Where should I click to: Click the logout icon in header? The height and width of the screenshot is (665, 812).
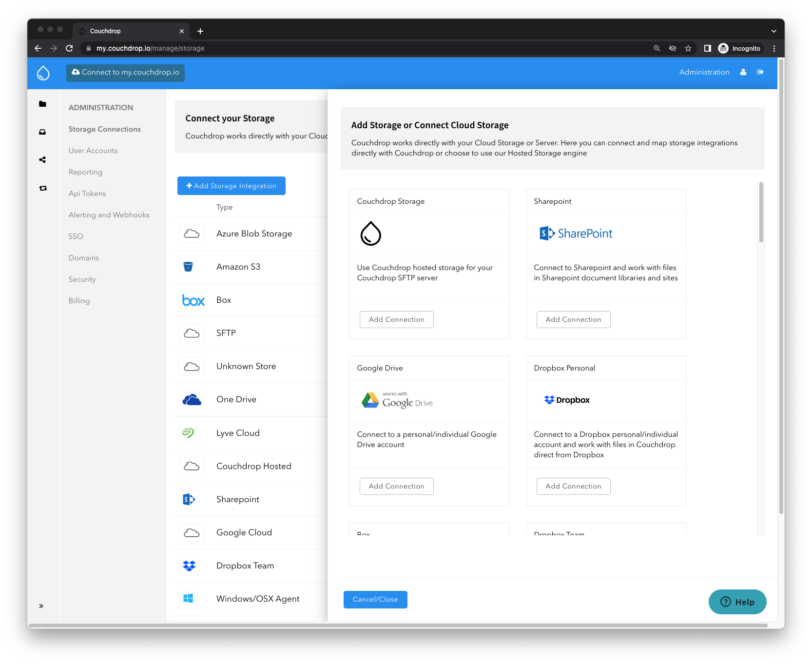click(760, 72)
